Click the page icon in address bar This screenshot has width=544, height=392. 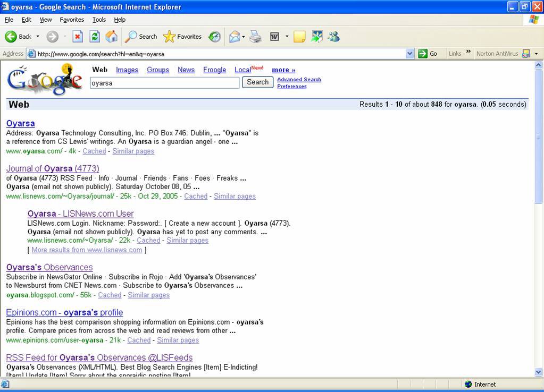(x=31, y=54)
